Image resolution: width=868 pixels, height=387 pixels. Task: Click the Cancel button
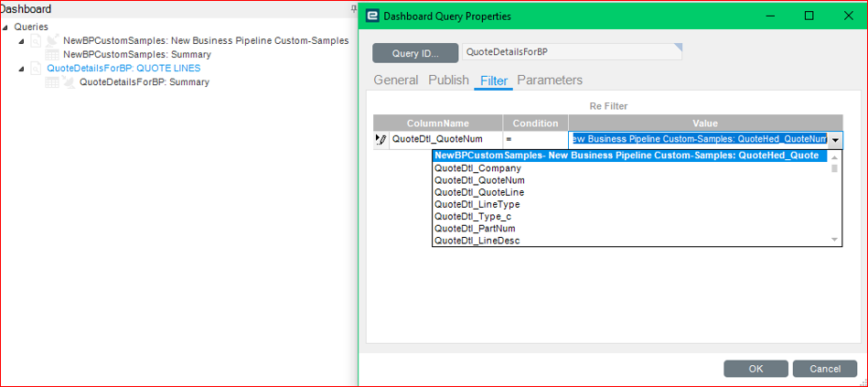tap(825, 369)
